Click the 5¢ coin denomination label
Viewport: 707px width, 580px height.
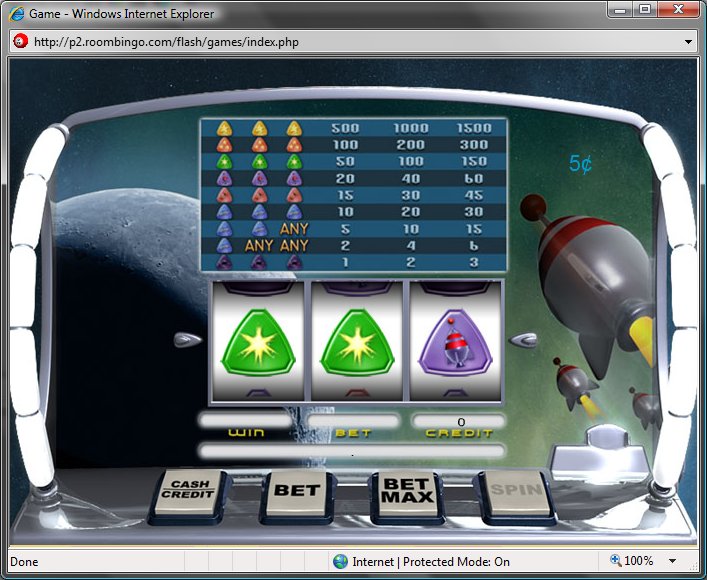580,164
